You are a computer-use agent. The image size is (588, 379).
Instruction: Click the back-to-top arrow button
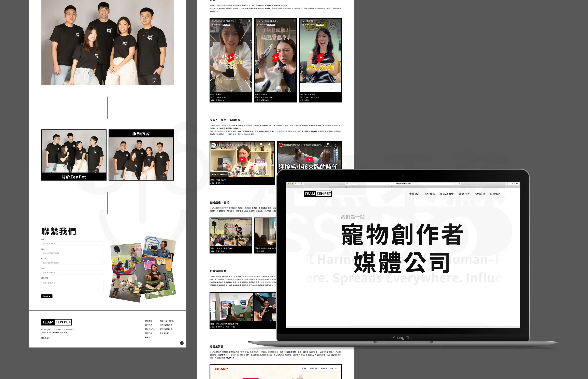click(182, 343)
